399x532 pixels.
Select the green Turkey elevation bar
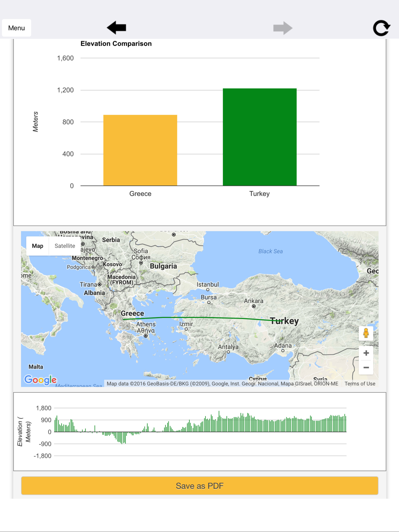[x=260, y=137]
